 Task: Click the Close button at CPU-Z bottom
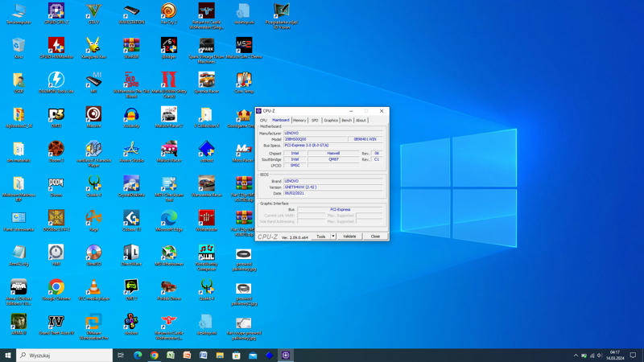375,237
